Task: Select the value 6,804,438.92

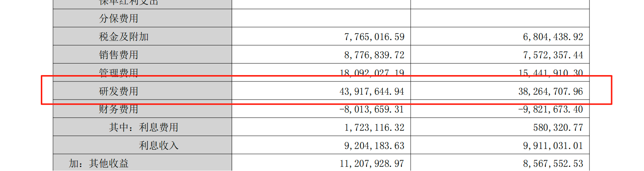Action: pos(553,37)
